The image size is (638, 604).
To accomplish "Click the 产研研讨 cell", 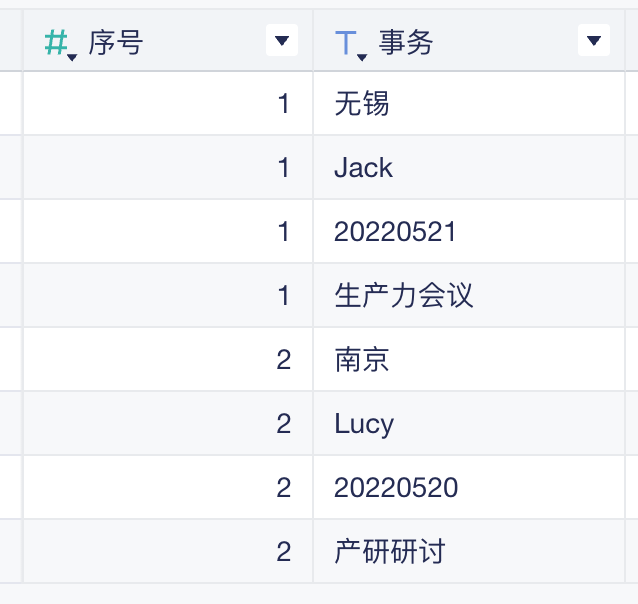I will [x=474, y=551].
